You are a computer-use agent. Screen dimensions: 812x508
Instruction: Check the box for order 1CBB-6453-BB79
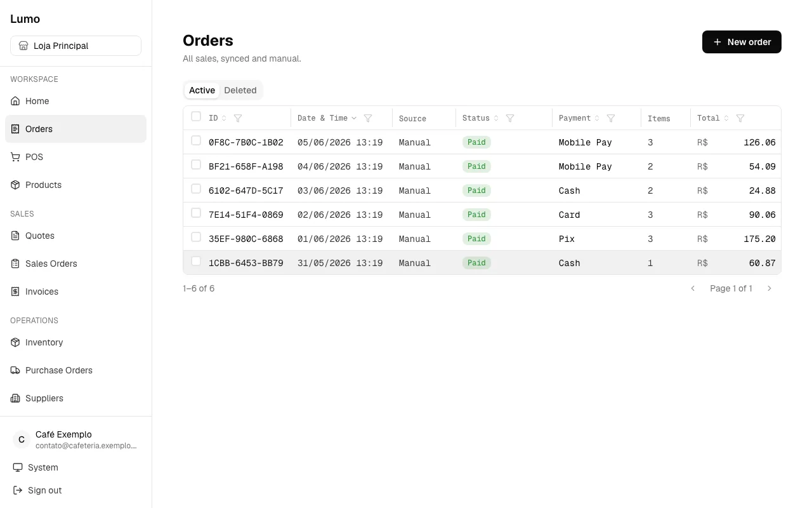click(196, 261)
